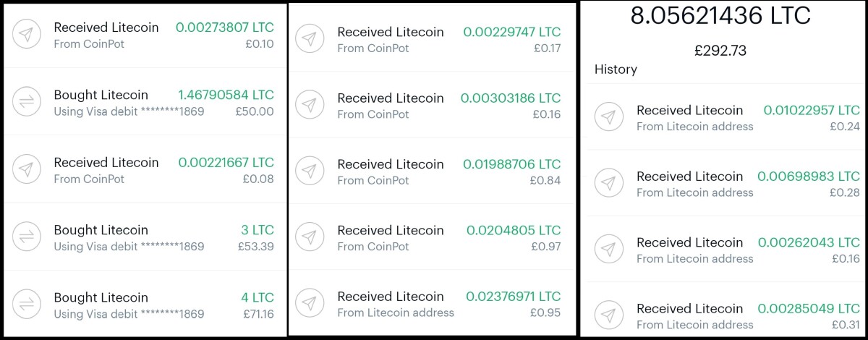The width and height of the screenshot is (868, 340).
Task: Click the 8.05621436 LTC total balance
Action: [720, 16]
